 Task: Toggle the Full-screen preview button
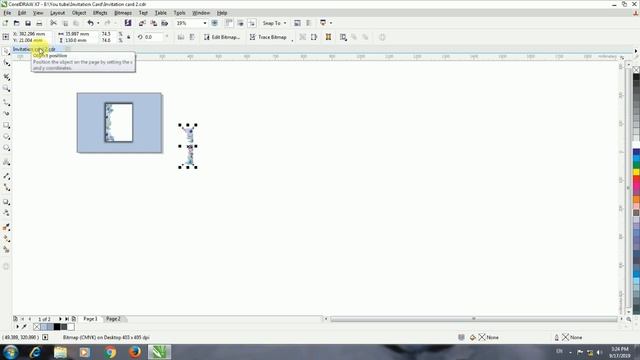pyautogui.click(x=215, y=23)
